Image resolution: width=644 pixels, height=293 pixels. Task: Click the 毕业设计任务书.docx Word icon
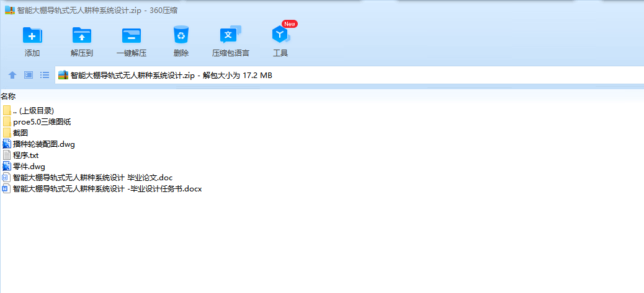(x=6, y=188)
